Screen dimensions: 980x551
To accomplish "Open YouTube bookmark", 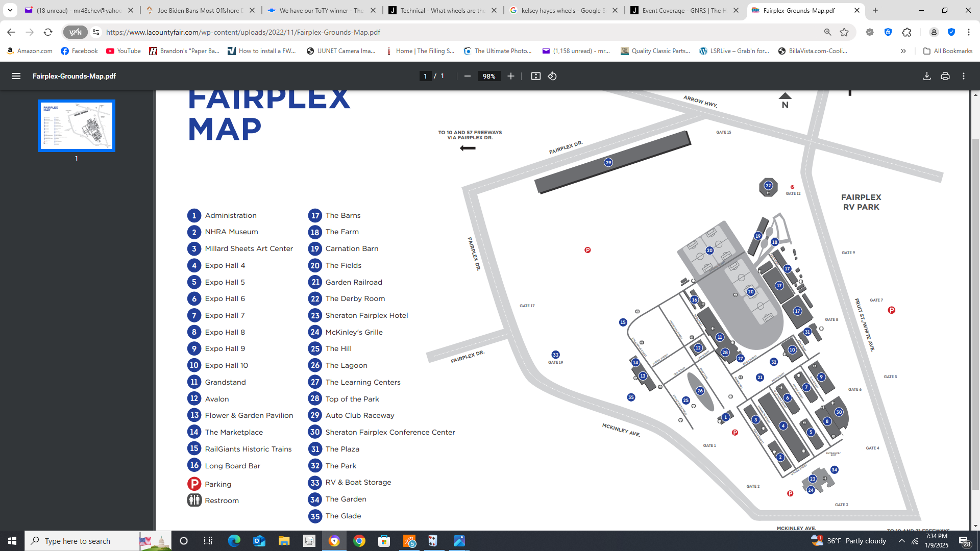I will (124, 51).
